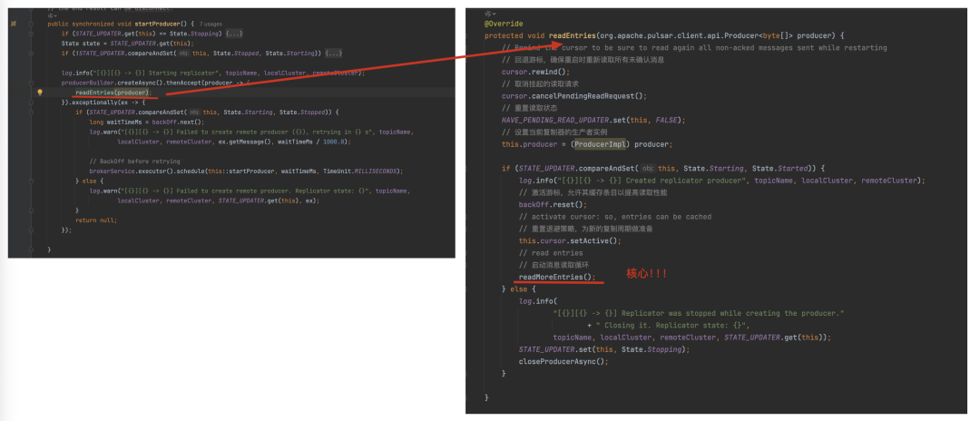This screenshot has width=980, height=421.
Task: Click 'Replicator state: {}' warn string in left panel
Action: (244, 191)
